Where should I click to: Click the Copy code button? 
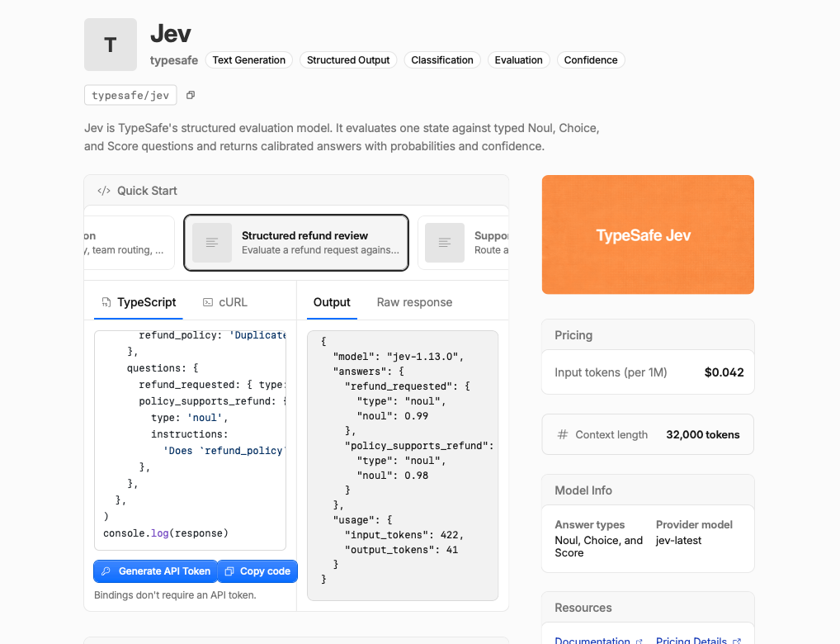(257, 571)
